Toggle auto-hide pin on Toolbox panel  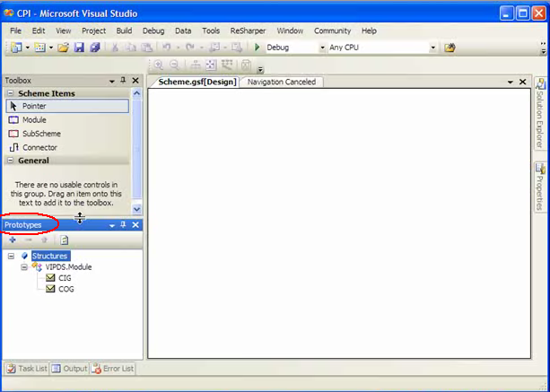(124, 81)
